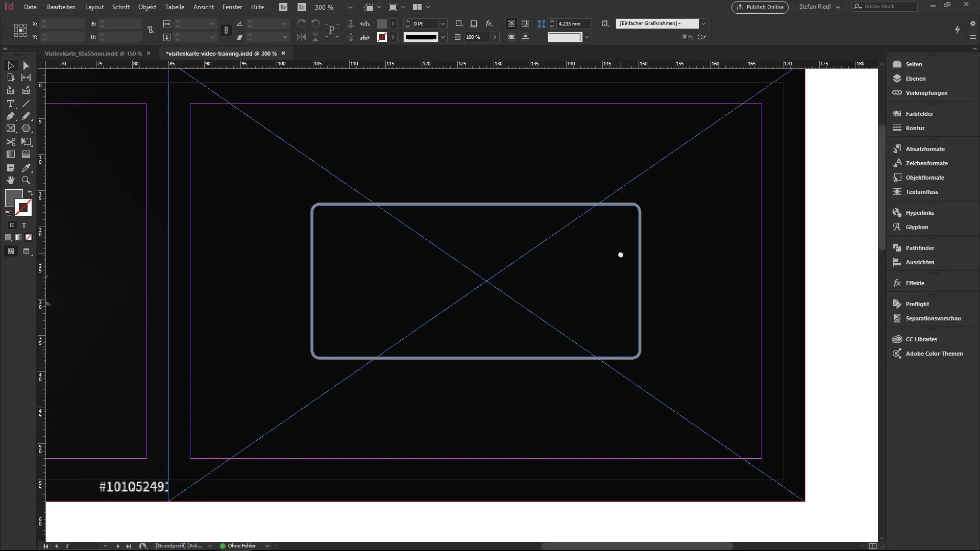Select the Content Placer tool

tap(26, 90)
